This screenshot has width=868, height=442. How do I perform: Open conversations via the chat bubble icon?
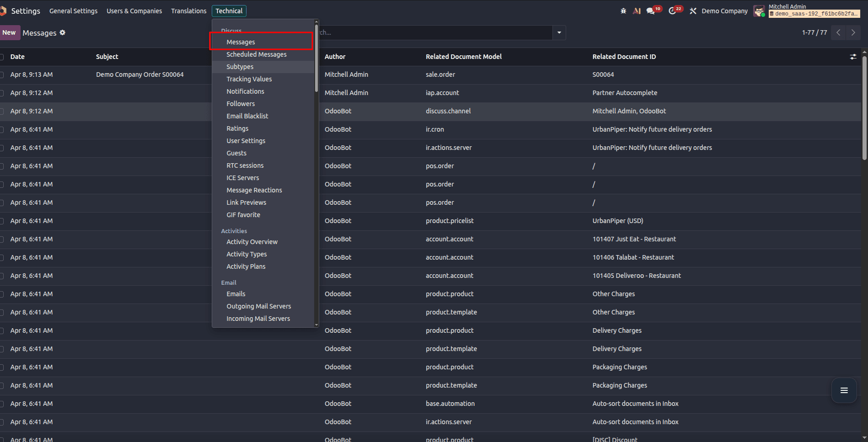coord(651,10)
